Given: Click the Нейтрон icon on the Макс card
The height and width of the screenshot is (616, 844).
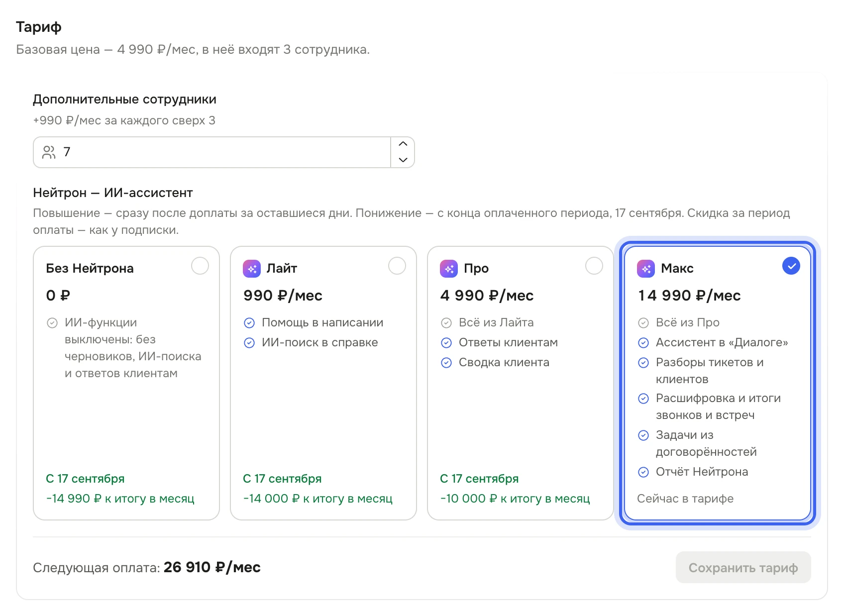Looking at the screenshot, I should 646,269.
